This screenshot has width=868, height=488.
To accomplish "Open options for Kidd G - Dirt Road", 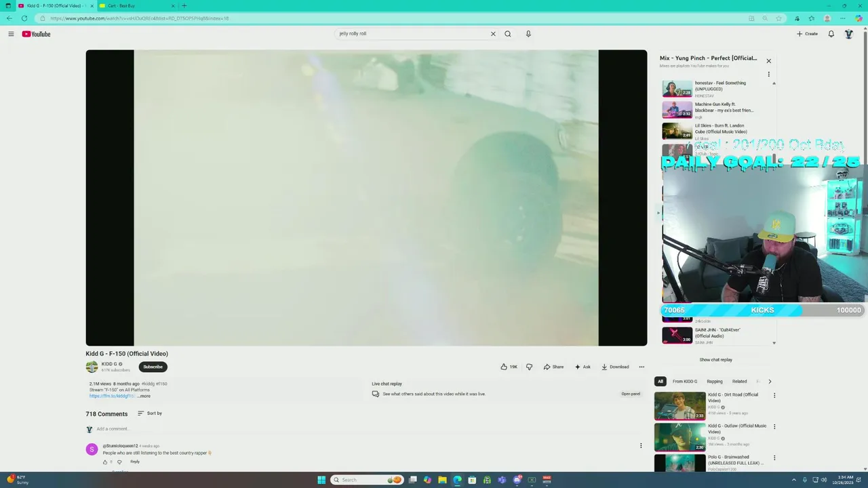I will pos(774,395).
